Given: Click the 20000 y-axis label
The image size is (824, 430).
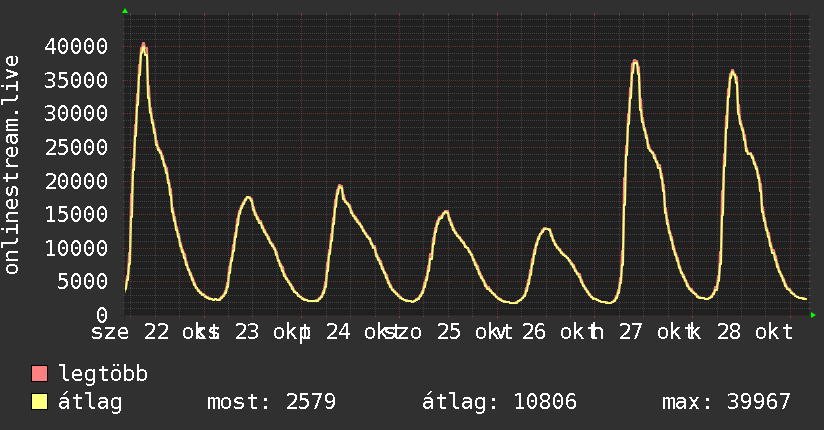Looking at the screenshot, I should [76, 181].
